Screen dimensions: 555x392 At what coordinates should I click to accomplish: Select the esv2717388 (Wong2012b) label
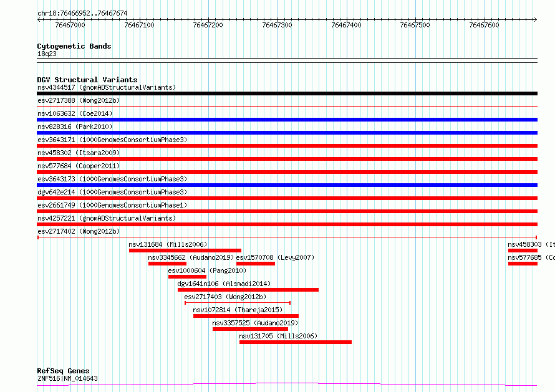[x=79, y=100]
